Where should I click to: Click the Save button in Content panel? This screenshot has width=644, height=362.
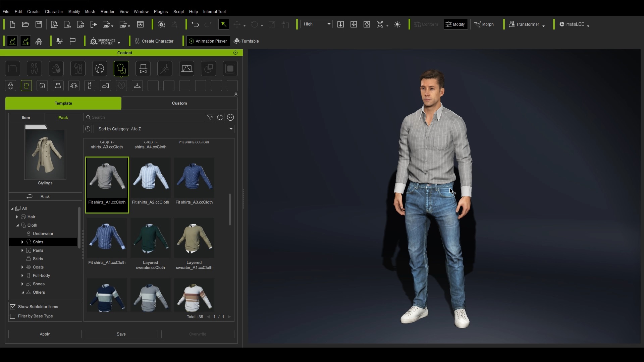[x=121, y=334]
